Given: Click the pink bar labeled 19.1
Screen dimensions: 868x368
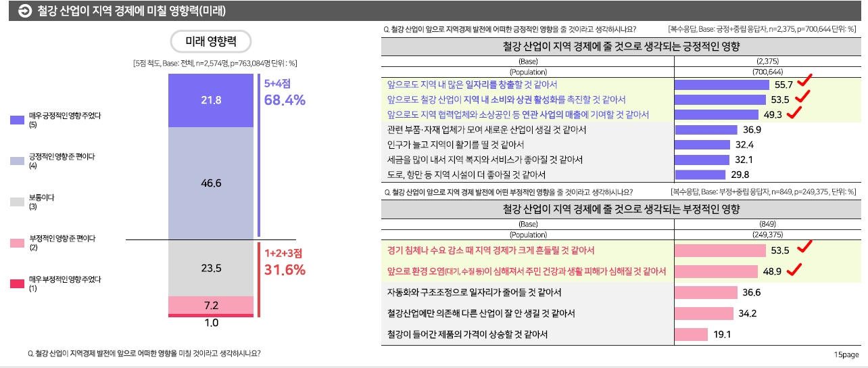Looking at the screenshot, I should [691, 334].
